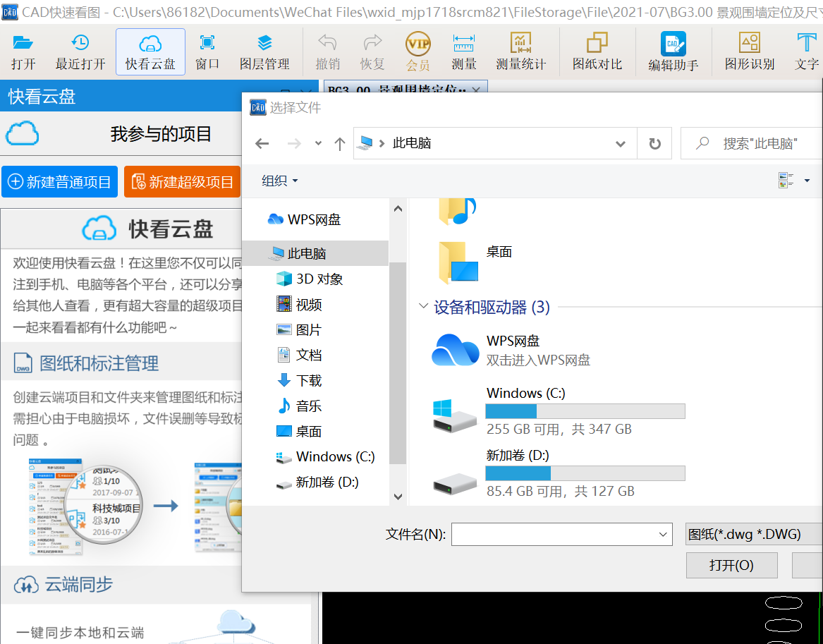823x644 pixels.
Task: Go up one folder level
Action: pyautogui.click(x=340, y=143)
